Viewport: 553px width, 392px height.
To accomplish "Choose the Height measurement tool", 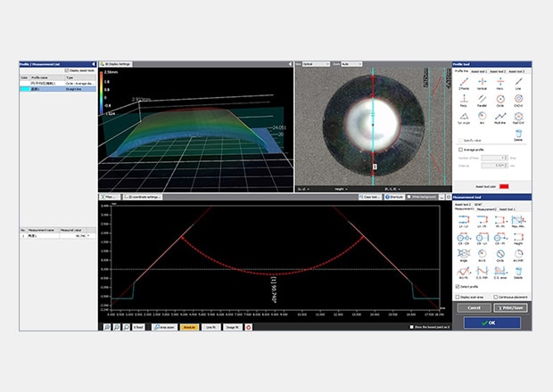I will pos(519,235).
